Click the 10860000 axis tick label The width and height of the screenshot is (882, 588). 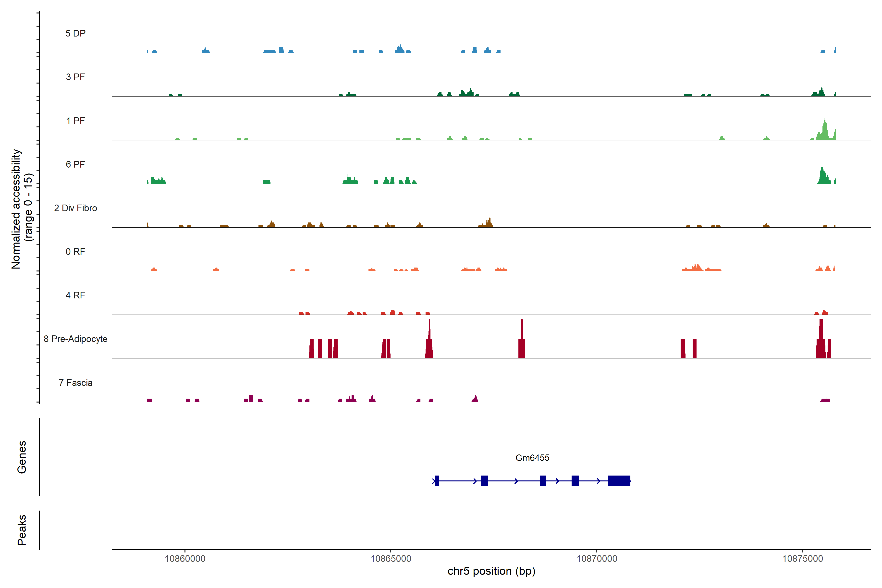[185, 558]
